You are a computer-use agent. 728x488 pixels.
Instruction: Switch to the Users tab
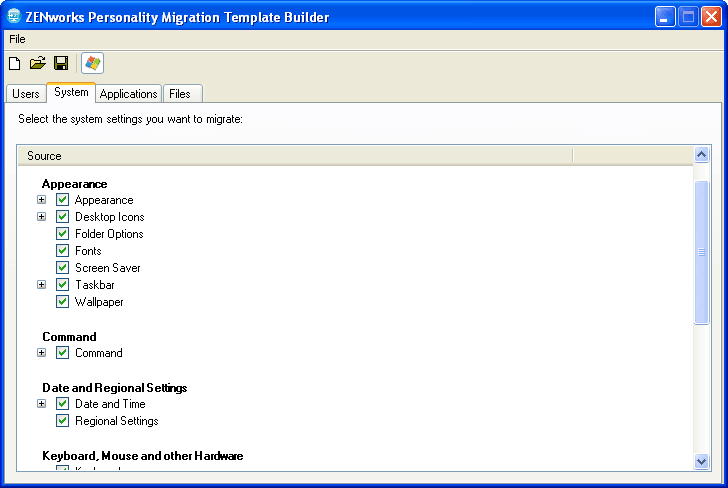click(26, 94)
